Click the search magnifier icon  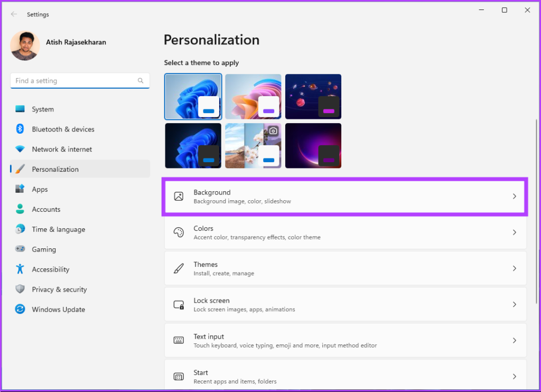coord(141,81)
